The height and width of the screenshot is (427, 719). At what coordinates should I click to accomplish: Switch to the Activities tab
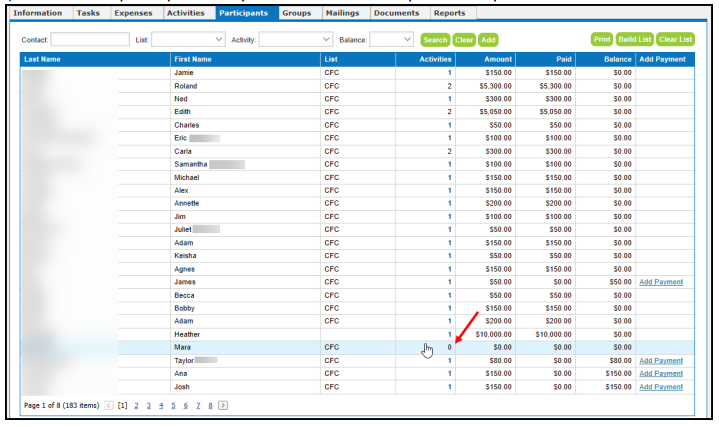point(186,13)
